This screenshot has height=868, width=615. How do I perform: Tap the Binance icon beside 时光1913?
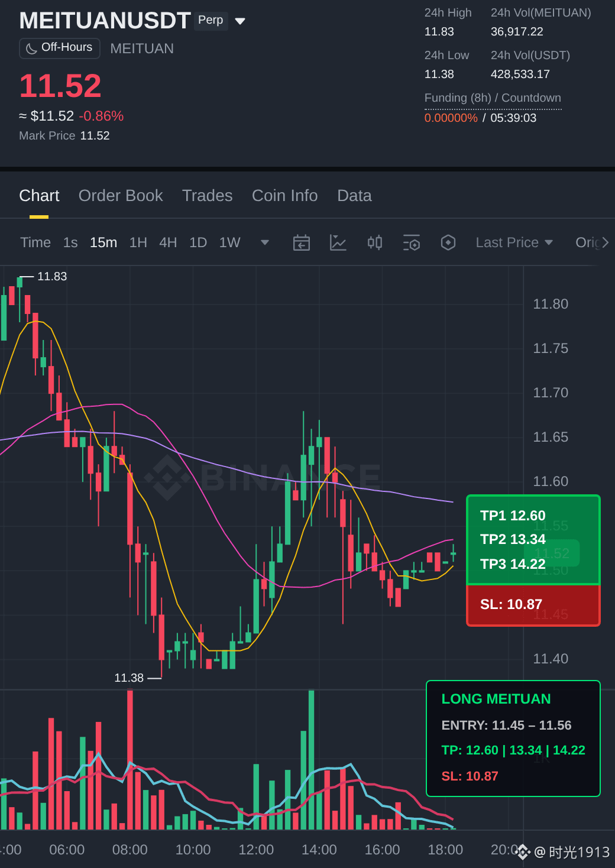tap(523, 852)
